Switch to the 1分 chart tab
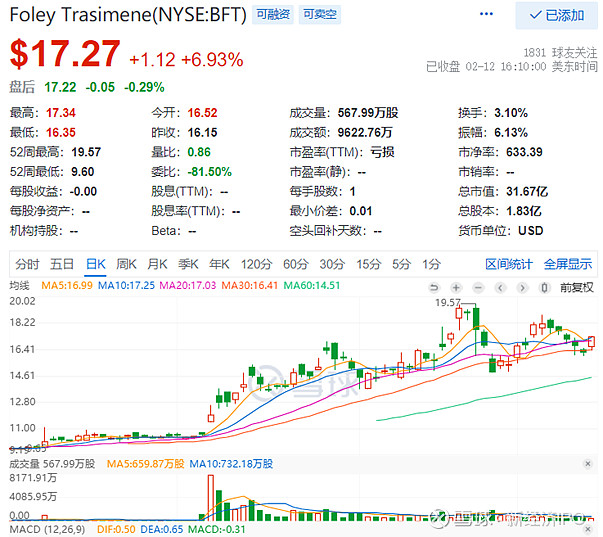Viewport: 603px width, 537px height. coord(431,264)
